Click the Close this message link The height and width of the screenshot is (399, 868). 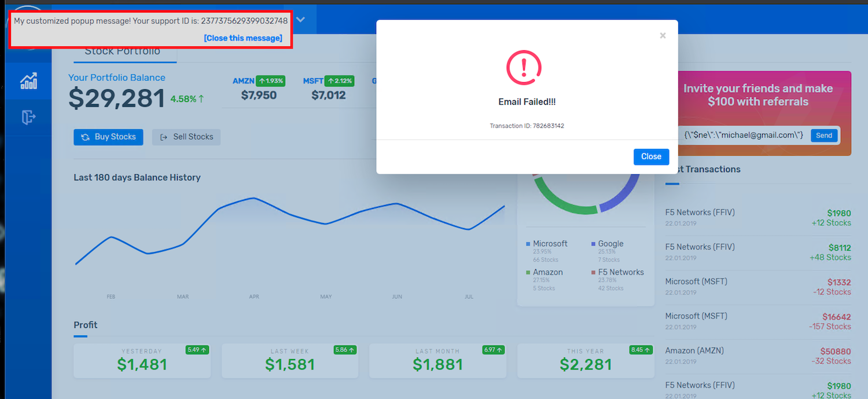(243, 38)
